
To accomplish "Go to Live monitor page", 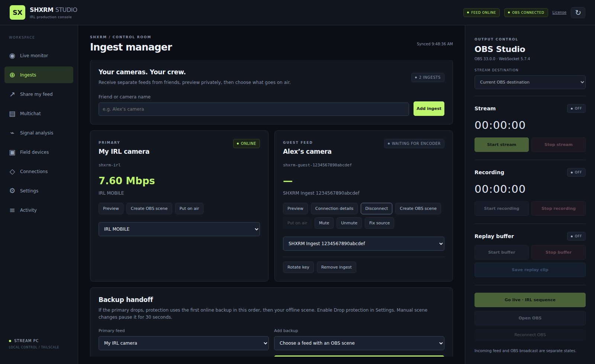I will [x=39, y=56].
